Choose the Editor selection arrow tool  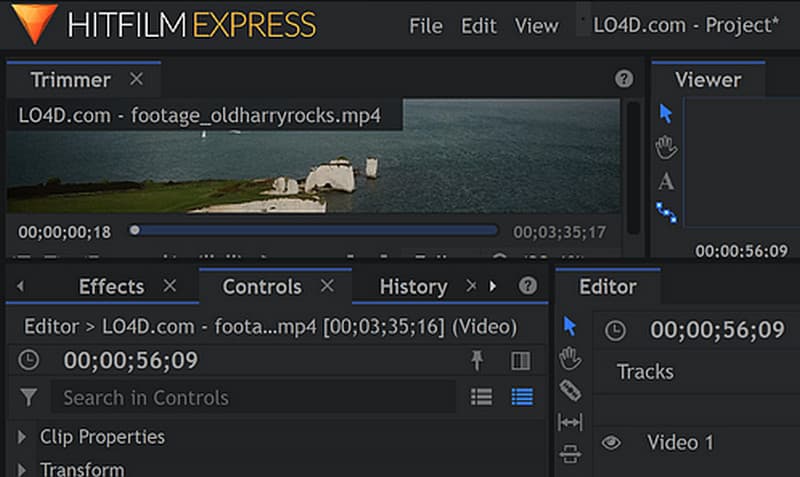pos(570,326)
